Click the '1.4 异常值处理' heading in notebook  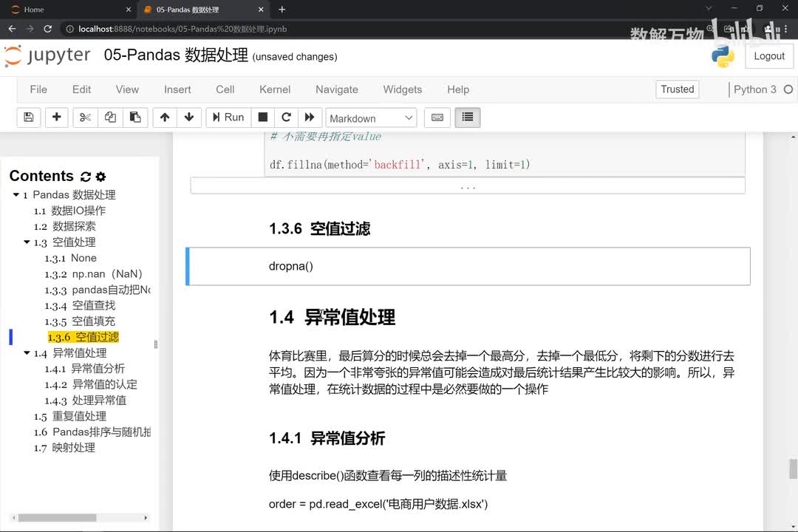[x=332, y=317]
